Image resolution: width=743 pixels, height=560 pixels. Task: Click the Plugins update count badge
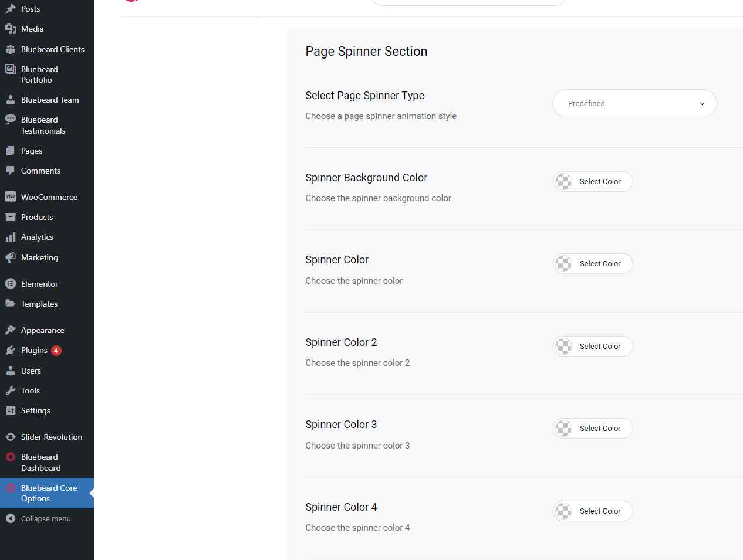(56, 351)
